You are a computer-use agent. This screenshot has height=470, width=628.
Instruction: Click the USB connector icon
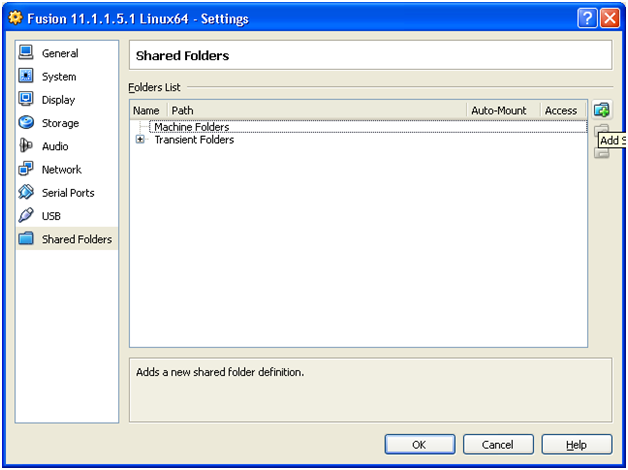point(26,215)
